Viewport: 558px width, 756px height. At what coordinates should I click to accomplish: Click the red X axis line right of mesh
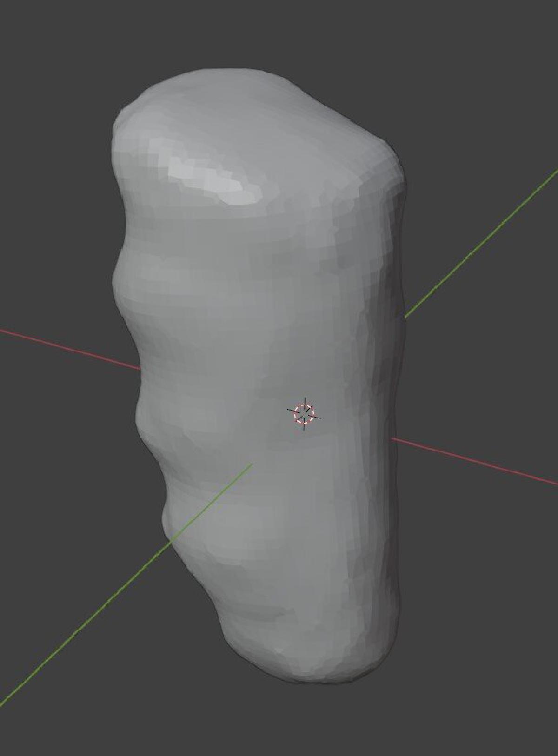(x=474, y=461)
